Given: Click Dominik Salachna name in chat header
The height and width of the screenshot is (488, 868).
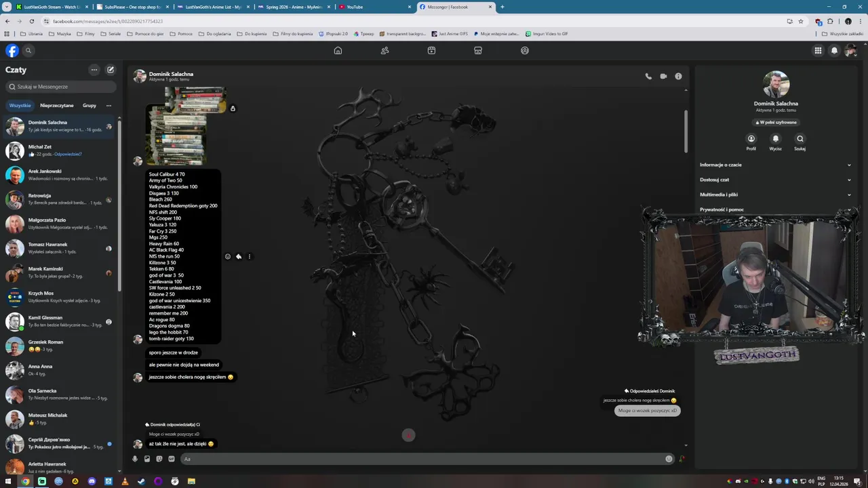Looking at the screenshot, I should tap(171, 74).
